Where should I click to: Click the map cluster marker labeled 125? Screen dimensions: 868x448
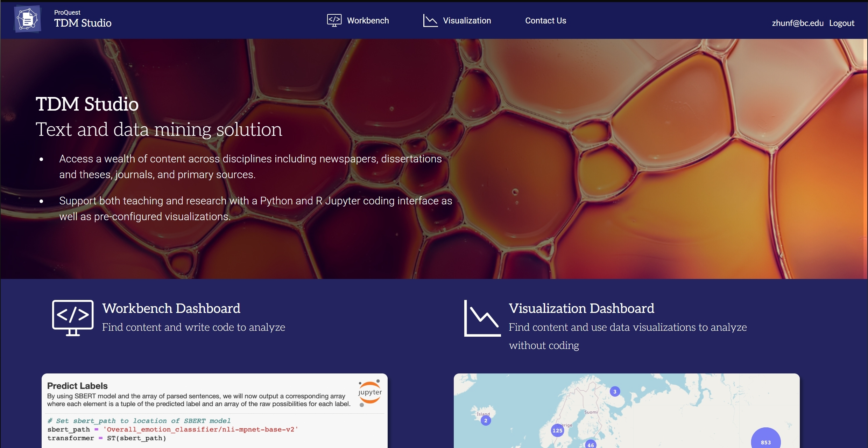click(557, 430)
